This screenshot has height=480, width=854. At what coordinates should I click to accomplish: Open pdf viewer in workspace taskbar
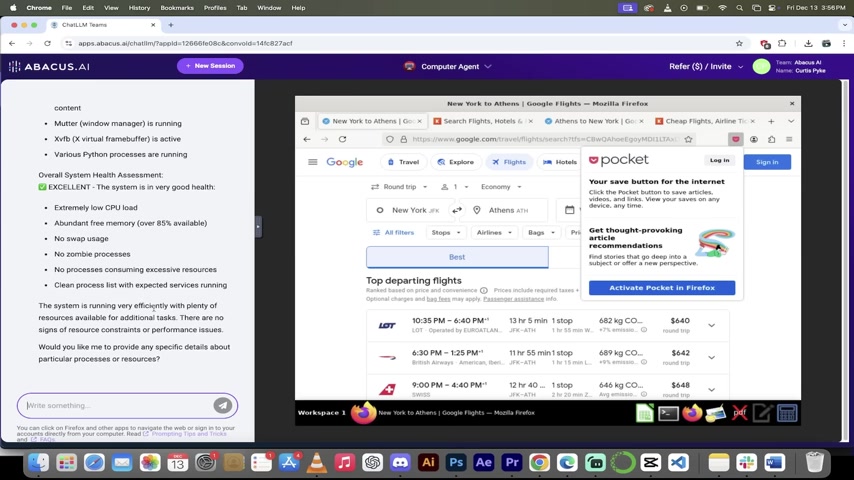click(x=739, y=413)
